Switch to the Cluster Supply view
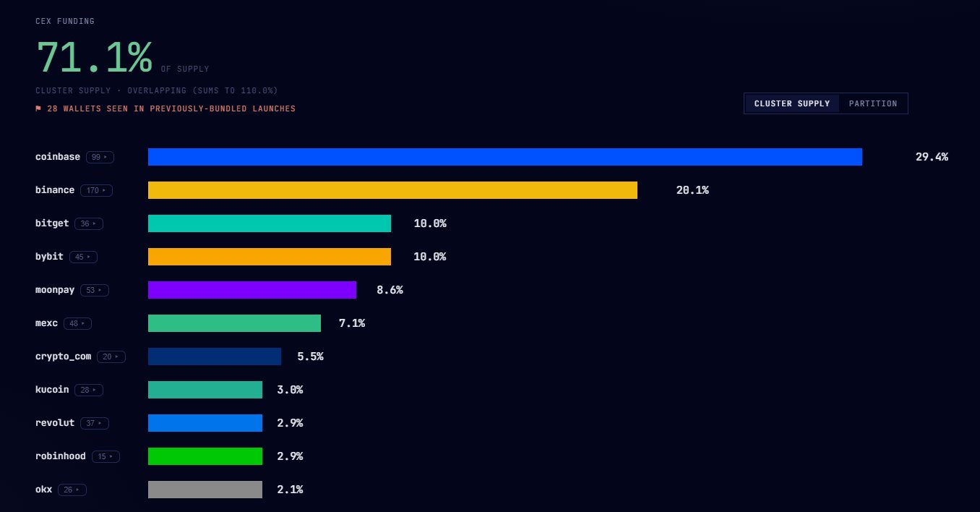The image size is (980, 512). (x=792, y=103)
